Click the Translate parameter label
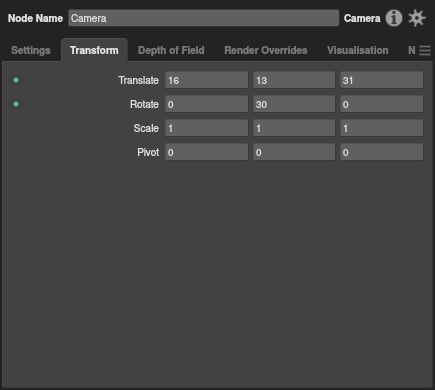 pyautogui.click(x=139, y=80)
